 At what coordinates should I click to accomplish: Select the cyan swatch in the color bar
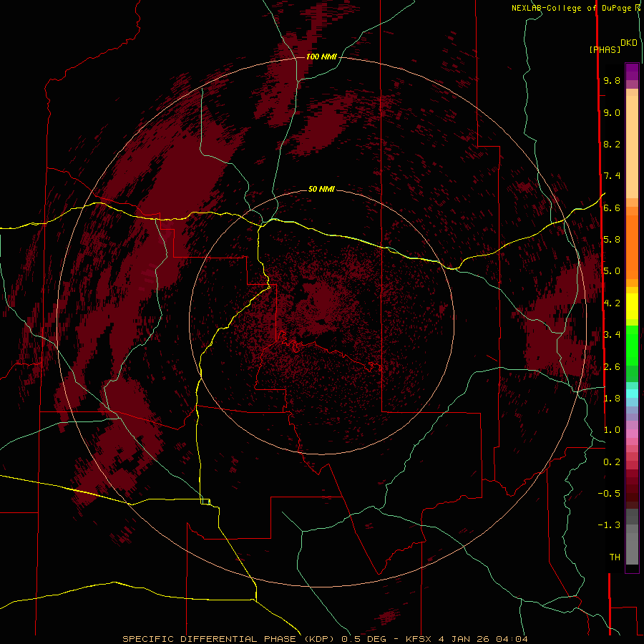632,394
